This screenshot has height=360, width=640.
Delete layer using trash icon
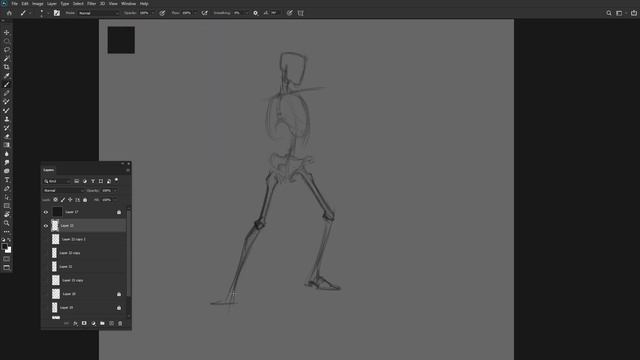(120, 323)
